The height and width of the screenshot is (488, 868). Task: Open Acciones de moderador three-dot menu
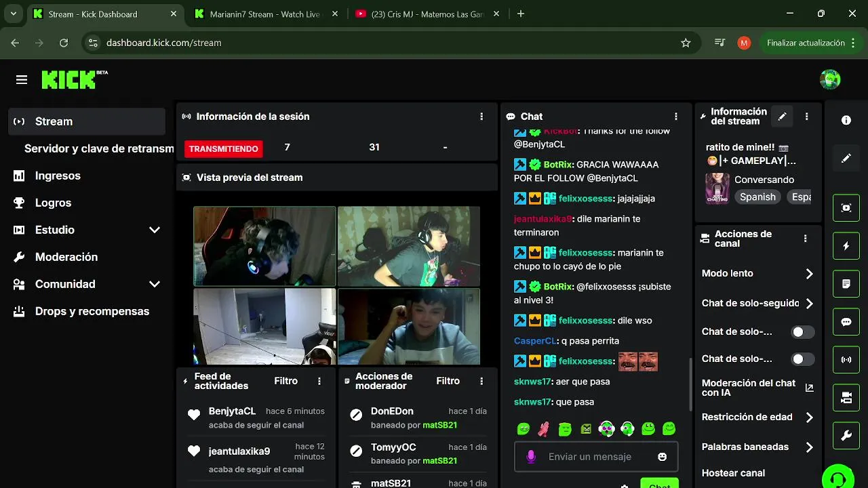tap(481, 381)
